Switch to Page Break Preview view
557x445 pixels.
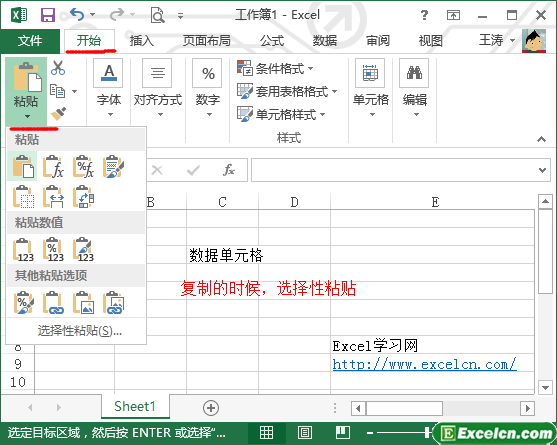(342, 433)
